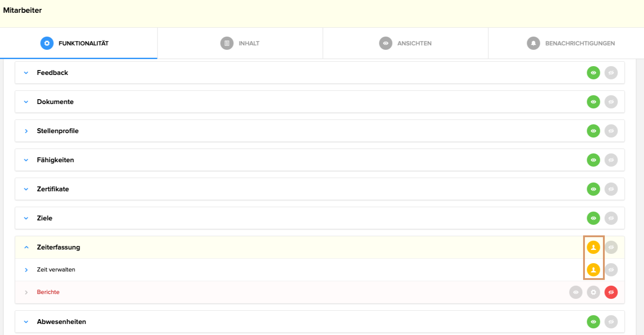Toggle green visible eye for Feedback
This screenshot has height=335, width=644.
point(593,73)
